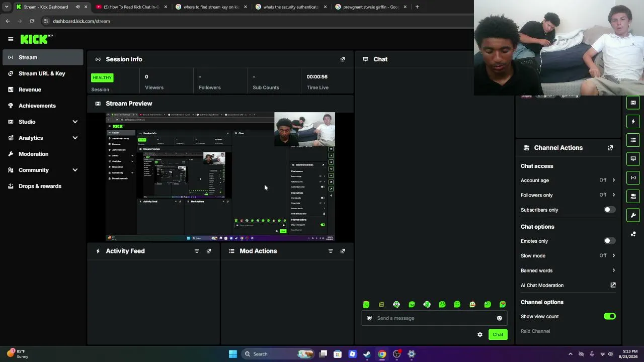Click the 00:00:56 Time Live value

317,77
